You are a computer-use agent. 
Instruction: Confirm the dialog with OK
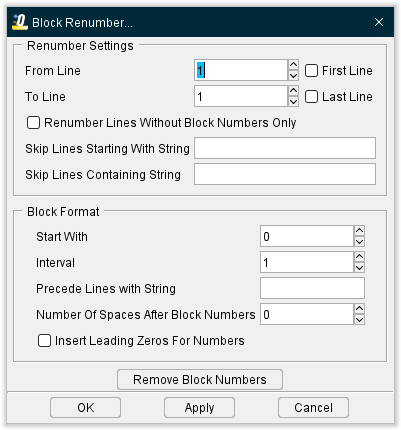(85, 407)
